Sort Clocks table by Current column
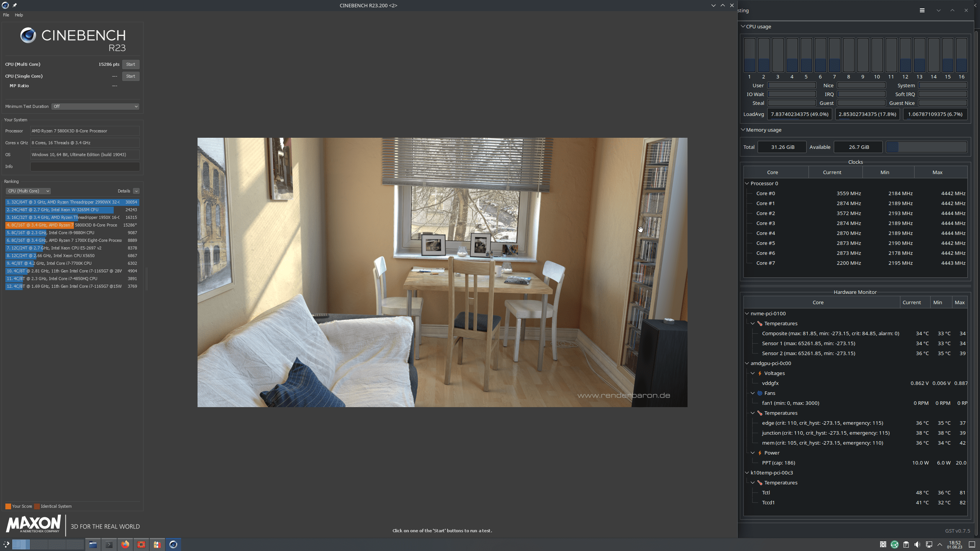980x551 pixels. [835, 172]
